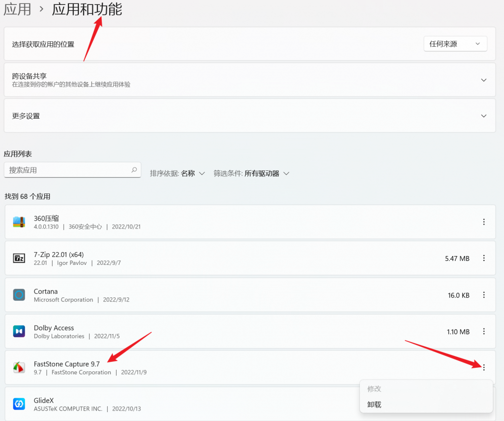This screenshot has width=504, height=421.
Task: Open more options for 7-Zip 22.01
Action: 484,258
